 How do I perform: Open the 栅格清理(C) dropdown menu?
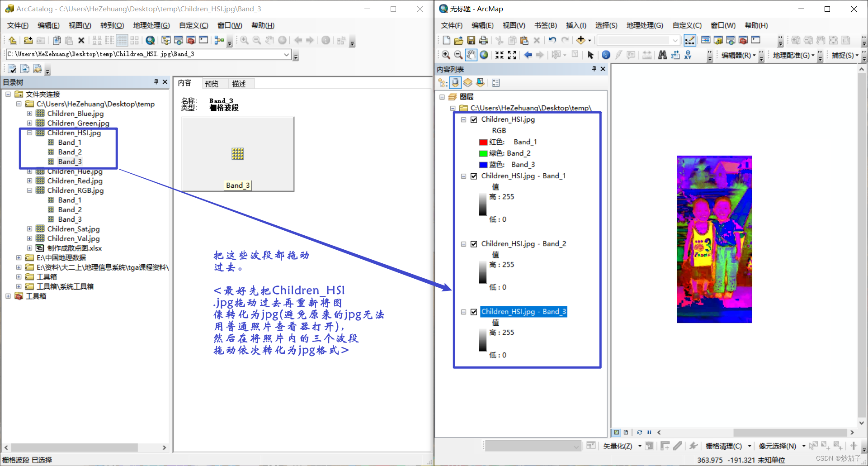(728, 446)
